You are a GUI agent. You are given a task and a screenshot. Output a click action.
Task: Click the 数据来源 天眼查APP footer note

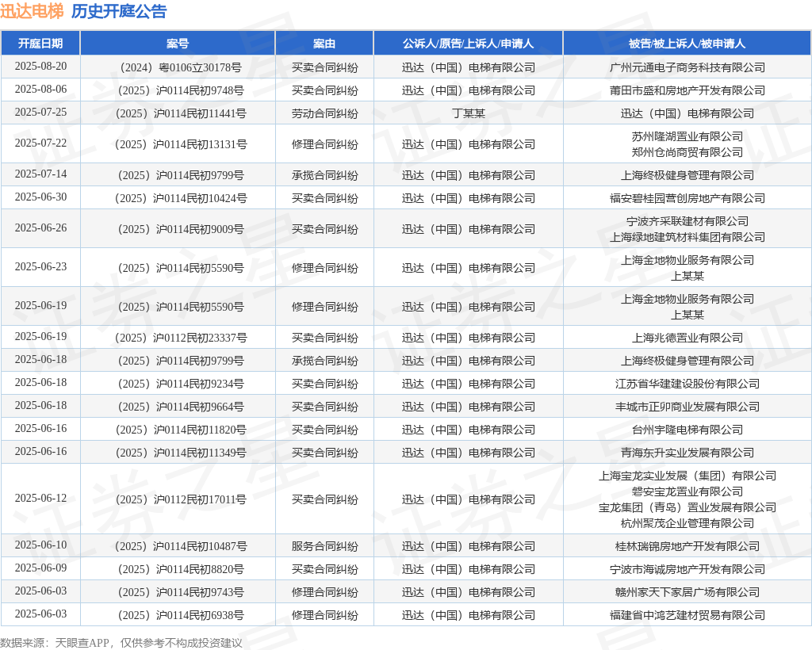pyautogui.click(x=121, y=643)
